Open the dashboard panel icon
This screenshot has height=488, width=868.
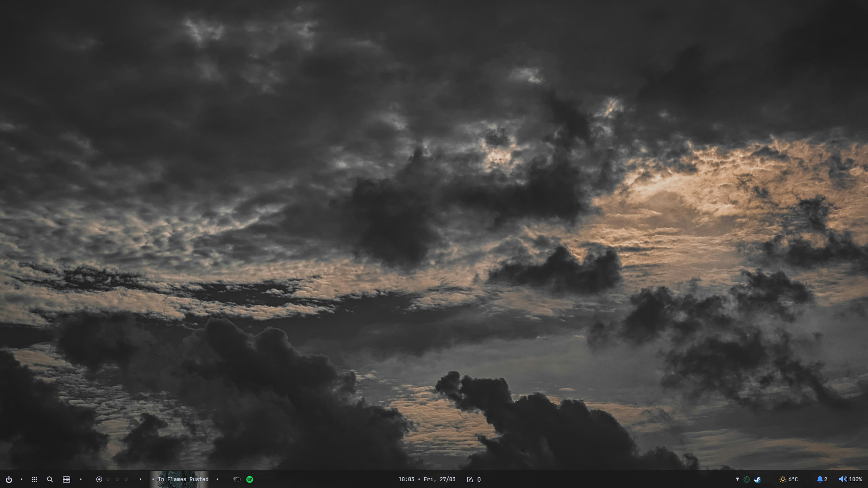[x=66, y=479]
